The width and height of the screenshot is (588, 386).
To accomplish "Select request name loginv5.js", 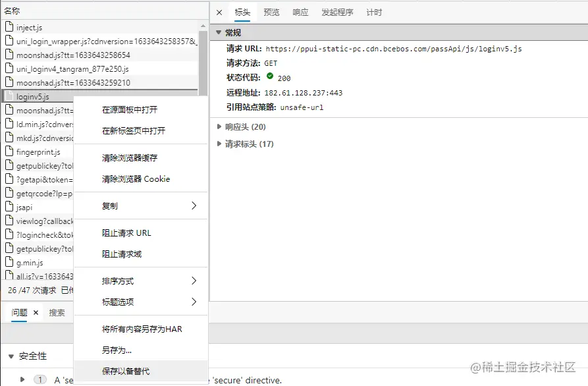I will pos(33,97).
